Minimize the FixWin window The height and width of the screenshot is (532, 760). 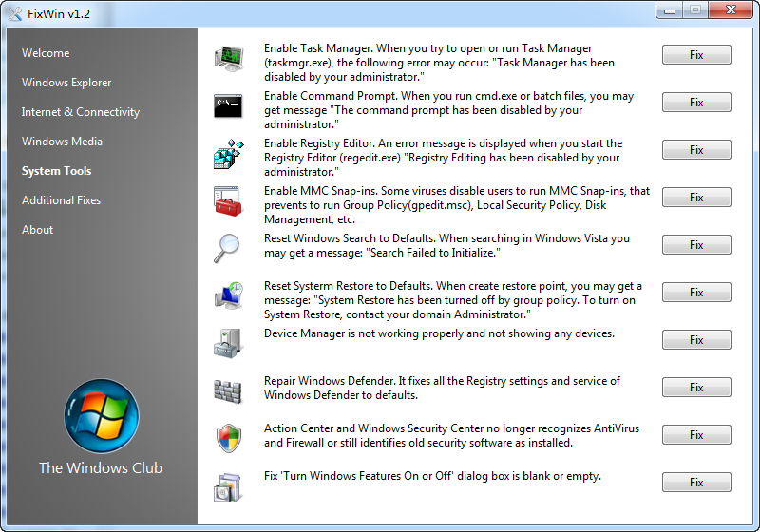click(x=670, y=10)
